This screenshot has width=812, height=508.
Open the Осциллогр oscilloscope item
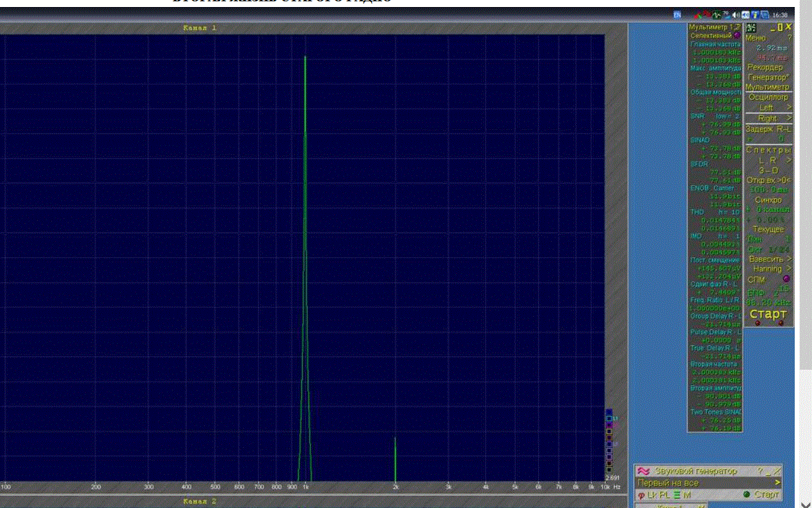tap(768, 97)
